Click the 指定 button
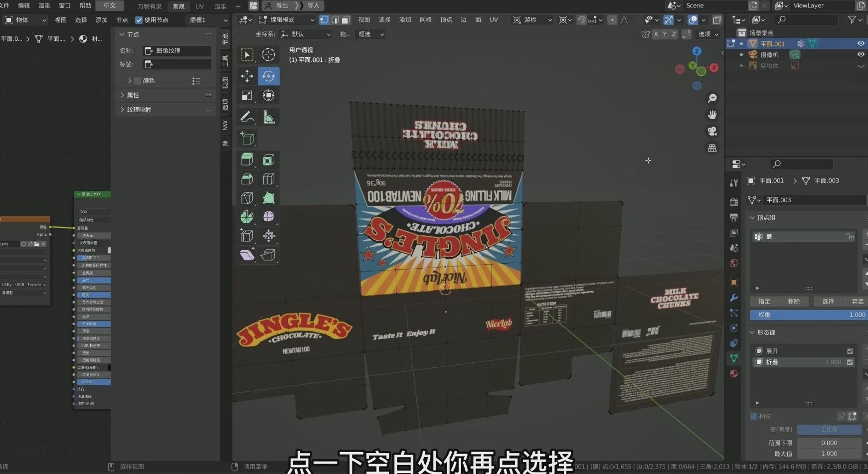The height and width of the screenshot is (474, 868). pyautogui.click(x=764, y=302)
